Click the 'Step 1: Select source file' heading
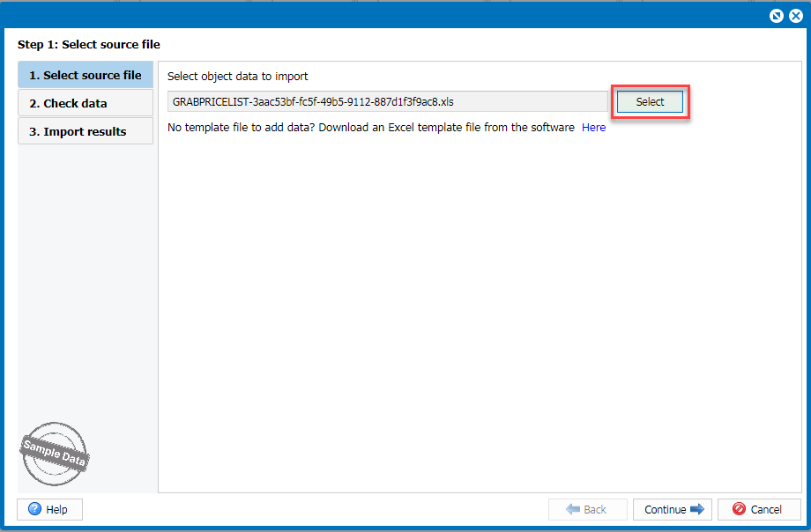The width and height of the screenshot is (811, 532). (x=89, y=44)
